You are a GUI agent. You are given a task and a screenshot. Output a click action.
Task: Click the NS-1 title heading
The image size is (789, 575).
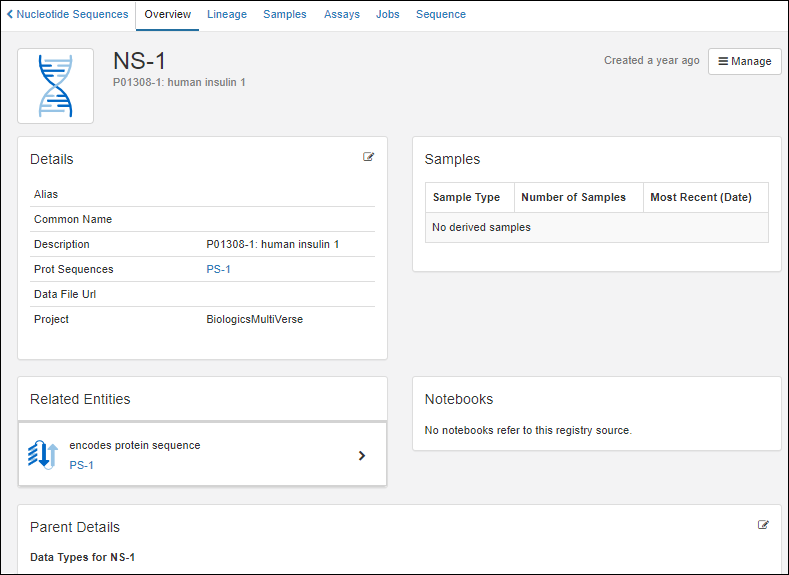[x=140, y=61]
